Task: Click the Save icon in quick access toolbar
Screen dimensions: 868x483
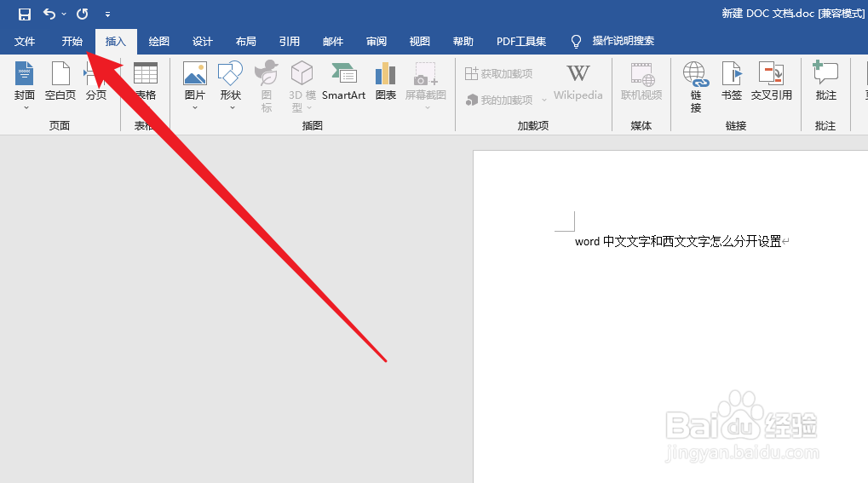Action: coord(25,14)
